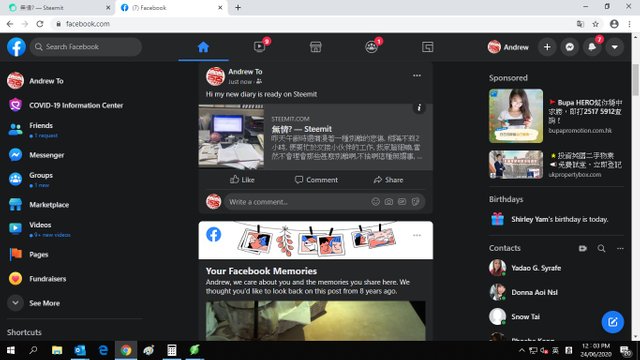Select the Home tab in top navigation
The width and height of the screenshot is (640, 360).
203,47
